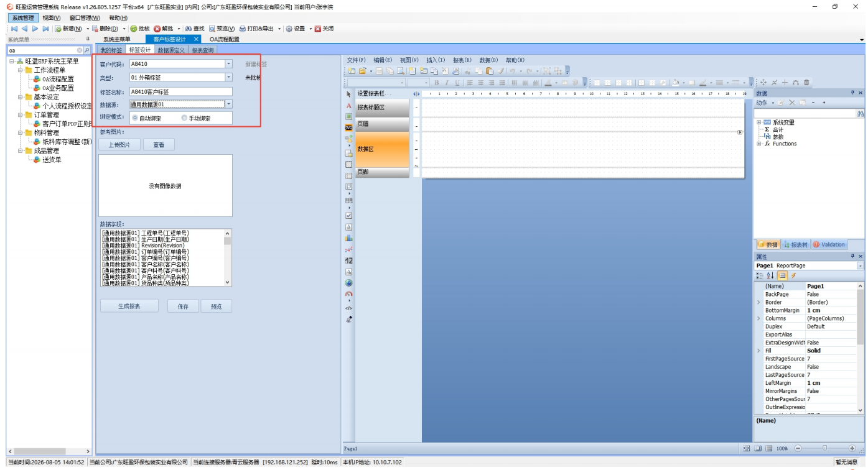The image size is (868, 470).
Task: Jump to the first record navigation arrow
Action: (x=14, y=29)
